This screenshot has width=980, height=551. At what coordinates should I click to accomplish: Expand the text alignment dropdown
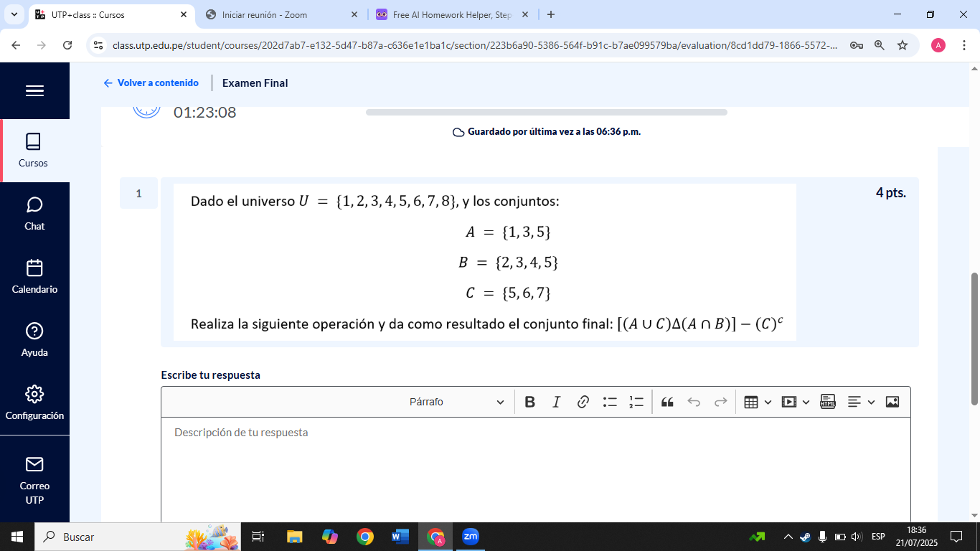tap(859, 402)
